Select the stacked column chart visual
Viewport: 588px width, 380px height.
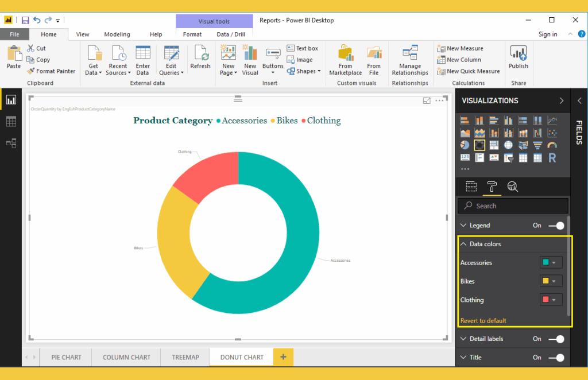tap(479, 121)
